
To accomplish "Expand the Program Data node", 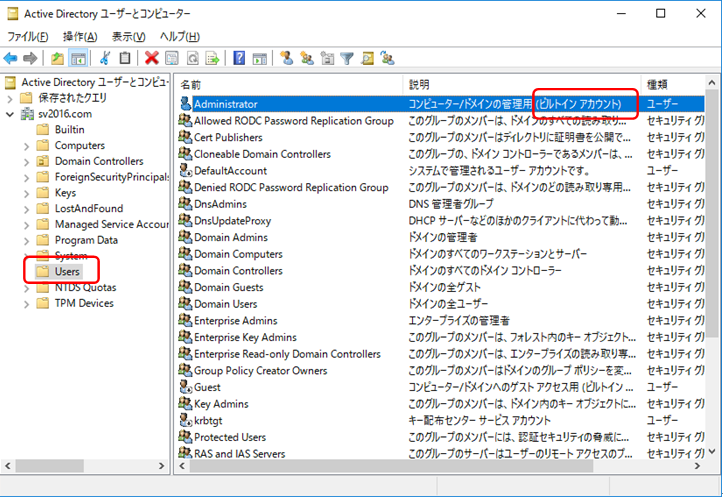I will [26, 241].
